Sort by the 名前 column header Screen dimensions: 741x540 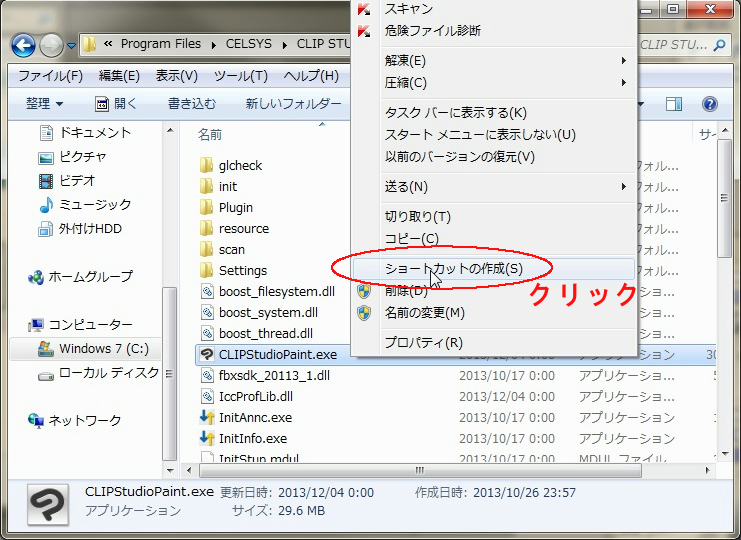pyautogui.click(x=210, y=133)
